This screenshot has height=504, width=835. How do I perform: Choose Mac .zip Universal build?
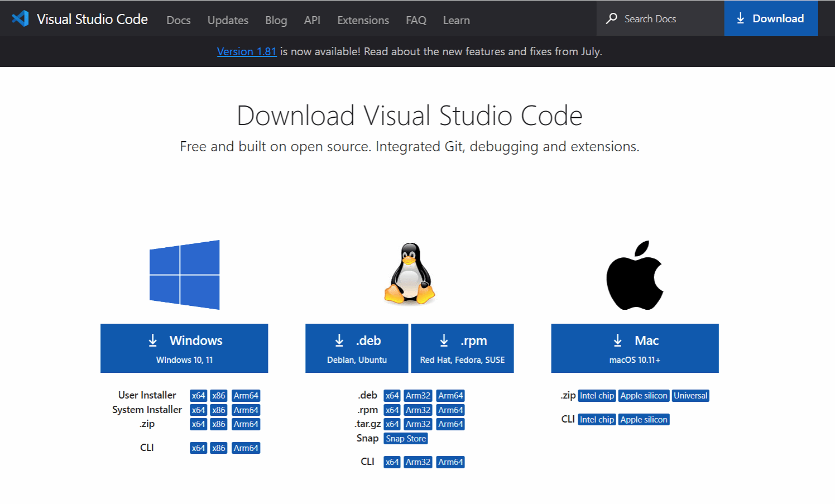click(x=690, y=396)
